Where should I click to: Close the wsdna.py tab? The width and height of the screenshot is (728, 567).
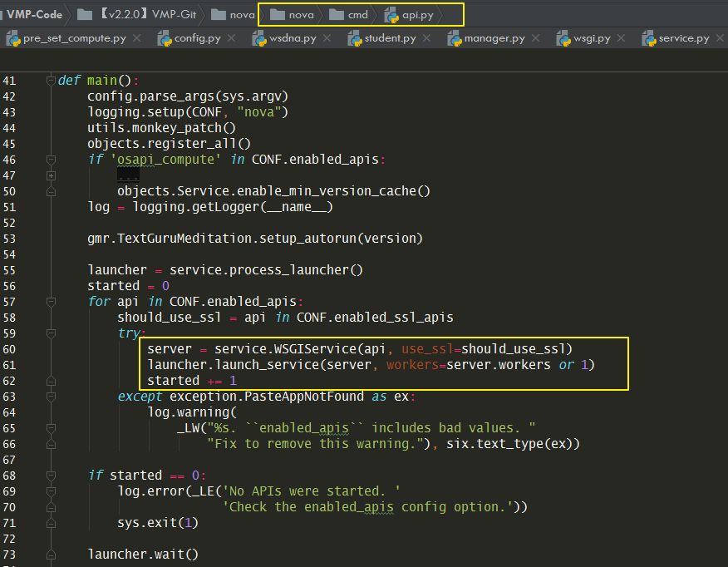[325, 38]
